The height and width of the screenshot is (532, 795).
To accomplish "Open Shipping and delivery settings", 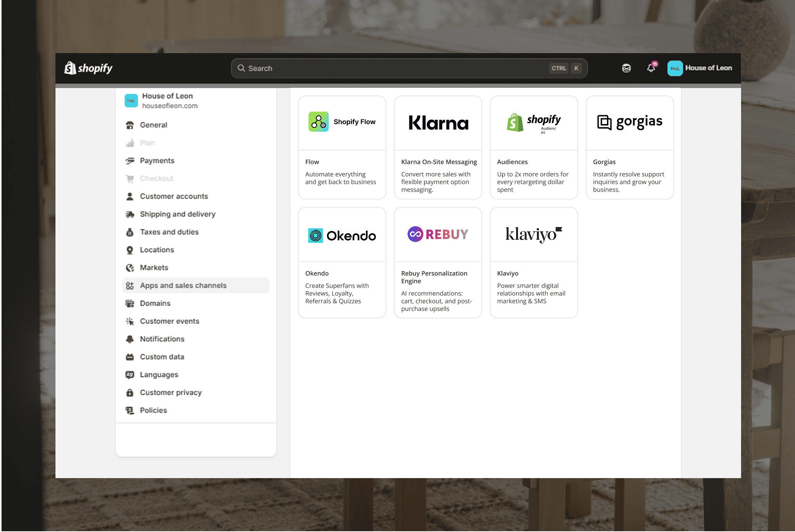I will click(178, 214).
